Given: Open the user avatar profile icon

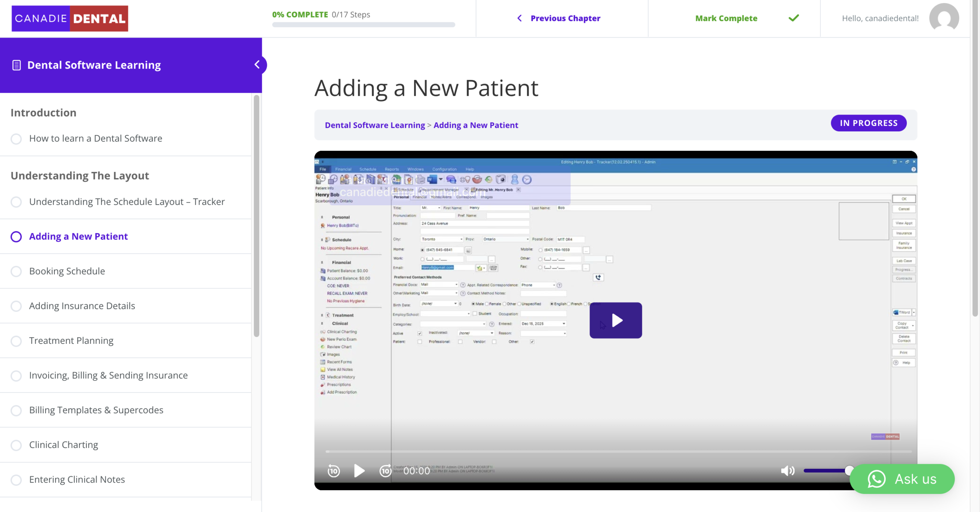Looking at the screenshot, I should pos(944,18).
